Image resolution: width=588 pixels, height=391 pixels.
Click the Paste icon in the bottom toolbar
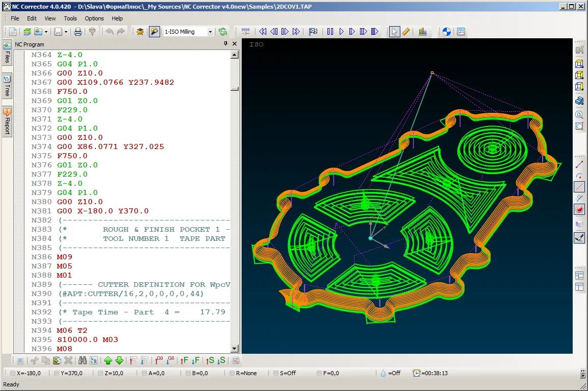(56, 360)
